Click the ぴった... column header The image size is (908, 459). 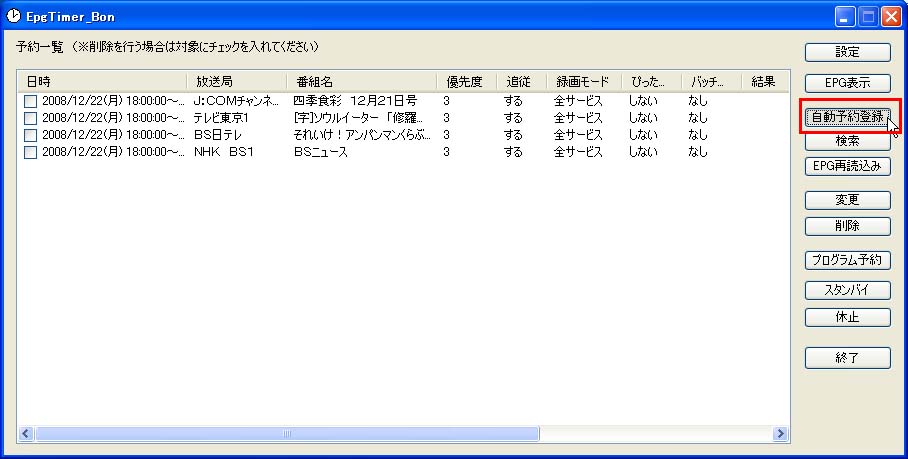[651, 82]
